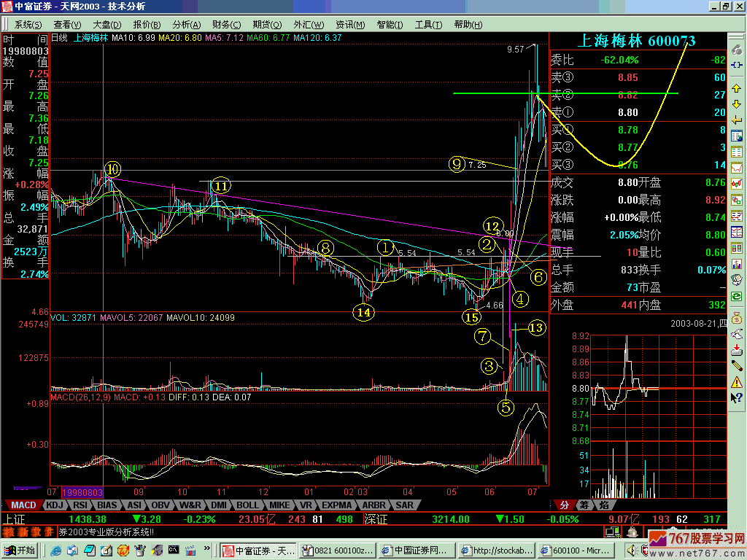Click the 开始 Start button

[x=20, y=550]
